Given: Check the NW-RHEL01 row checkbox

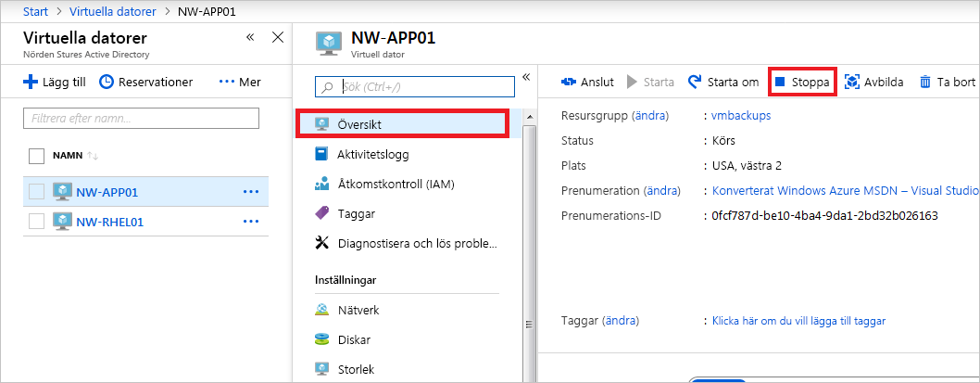Looking at the screenshot, I should 37,221.
